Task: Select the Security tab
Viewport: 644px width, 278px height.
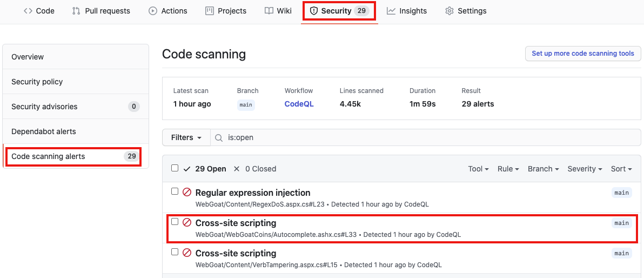Action: pos(339,11)
